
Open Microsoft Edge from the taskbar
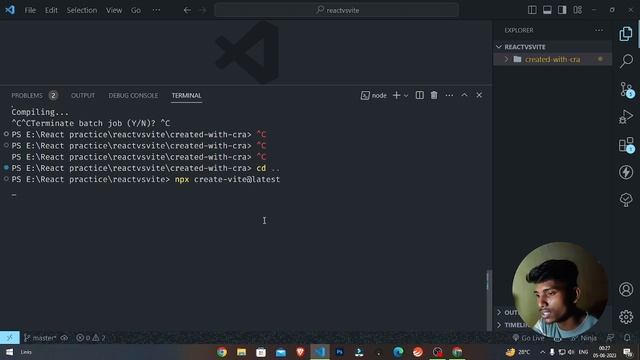pyautogui.click(x=398, y=352)
